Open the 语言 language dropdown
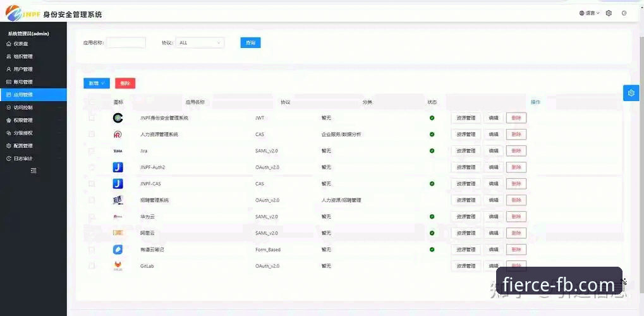This screenshot has width=644, height=316. [590, 13]
